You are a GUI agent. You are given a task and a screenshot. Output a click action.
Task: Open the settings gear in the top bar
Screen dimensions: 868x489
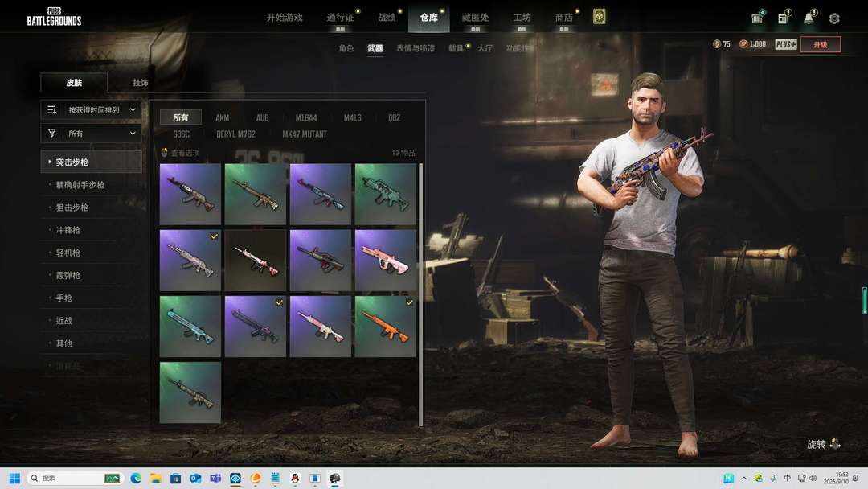[x=834, y=18]
